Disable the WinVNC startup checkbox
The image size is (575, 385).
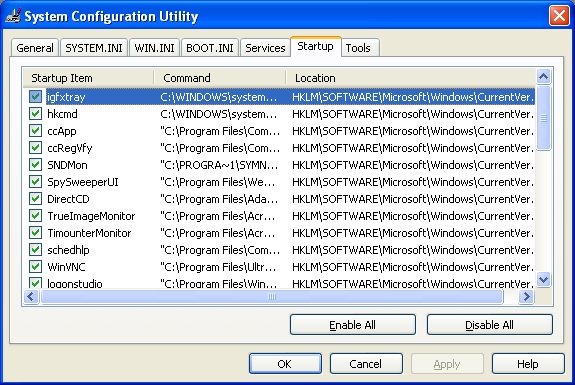click(35, 267)
